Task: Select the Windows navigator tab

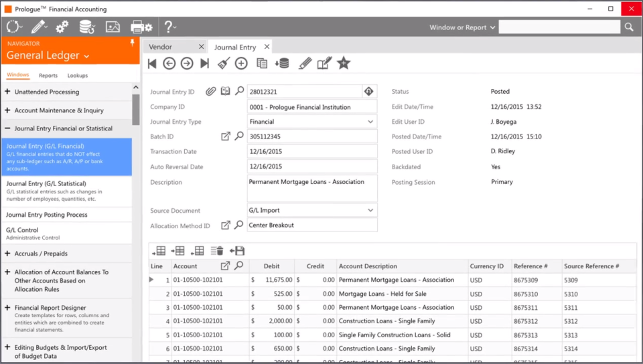Action: tap(17, 75)
